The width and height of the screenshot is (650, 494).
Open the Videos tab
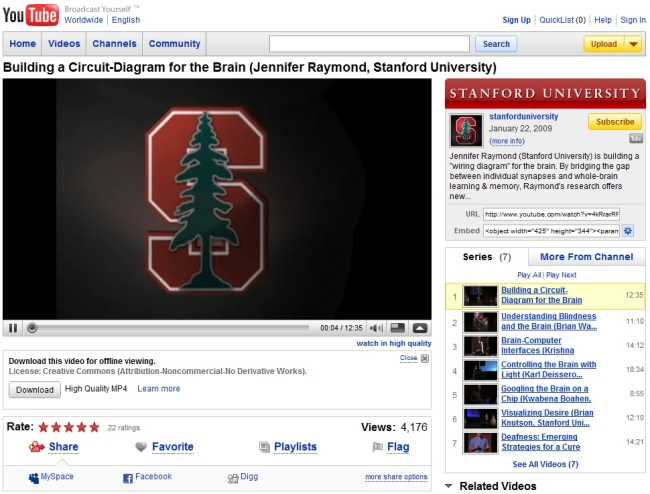click(x=64, y=44)
